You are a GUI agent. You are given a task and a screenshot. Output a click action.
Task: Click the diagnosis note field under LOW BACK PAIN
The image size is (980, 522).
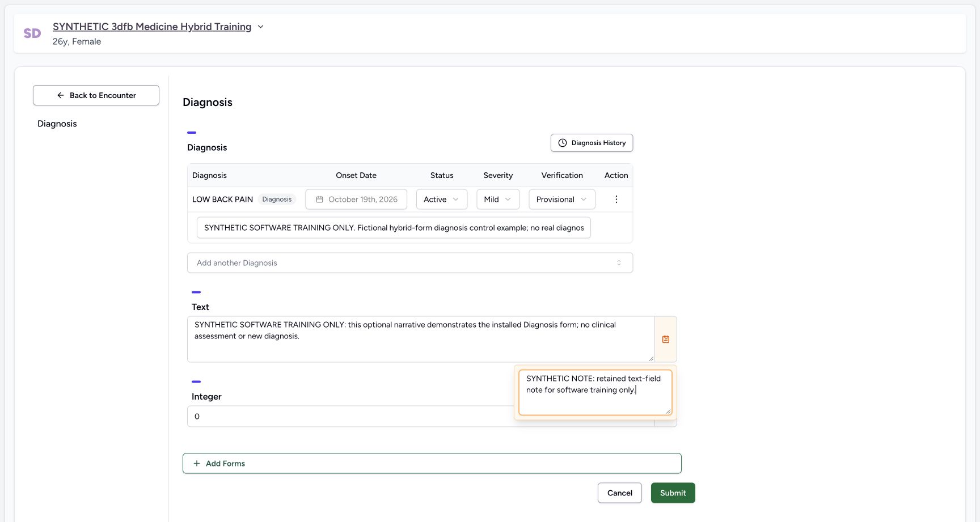pyautogui.click(x=394, y=228)
